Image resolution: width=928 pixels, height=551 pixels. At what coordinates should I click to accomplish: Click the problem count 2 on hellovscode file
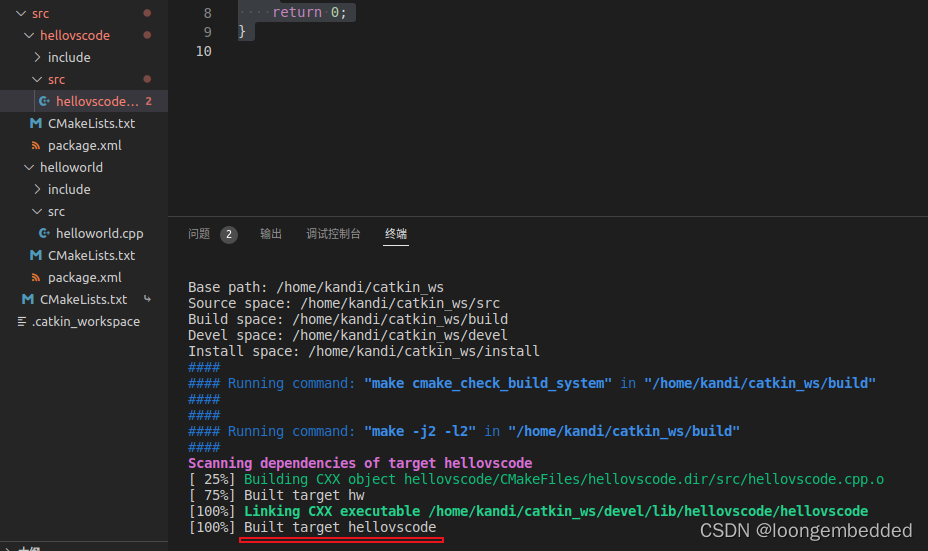point(149,101)
